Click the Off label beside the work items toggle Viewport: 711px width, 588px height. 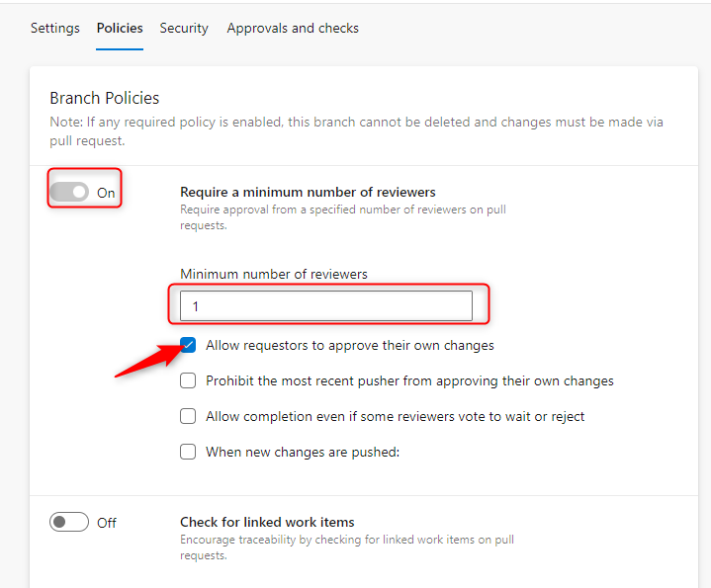pos(107,523)
